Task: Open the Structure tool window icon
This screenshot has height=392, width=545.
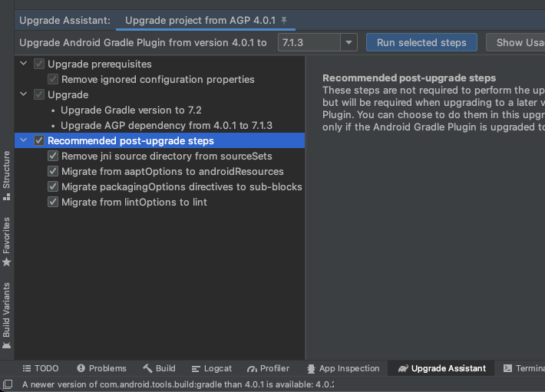Action: pyautogui.click(x=7, y=198)
